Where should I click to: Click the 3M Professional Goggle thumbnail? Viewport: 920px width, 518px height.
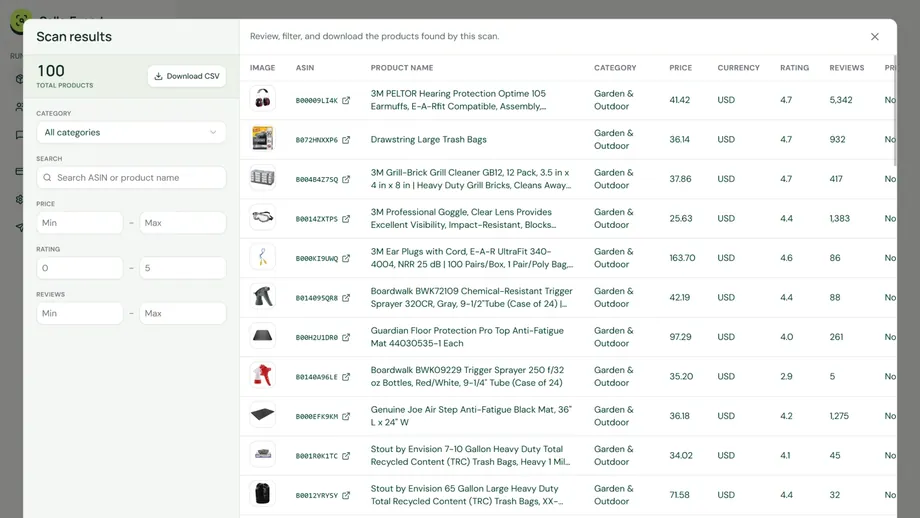click(262, 218)
